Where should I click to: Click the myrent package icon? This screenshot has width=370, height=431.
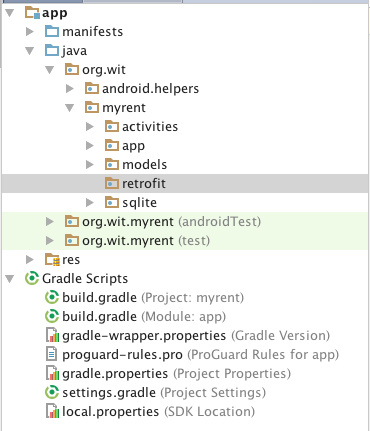(92, 107)
